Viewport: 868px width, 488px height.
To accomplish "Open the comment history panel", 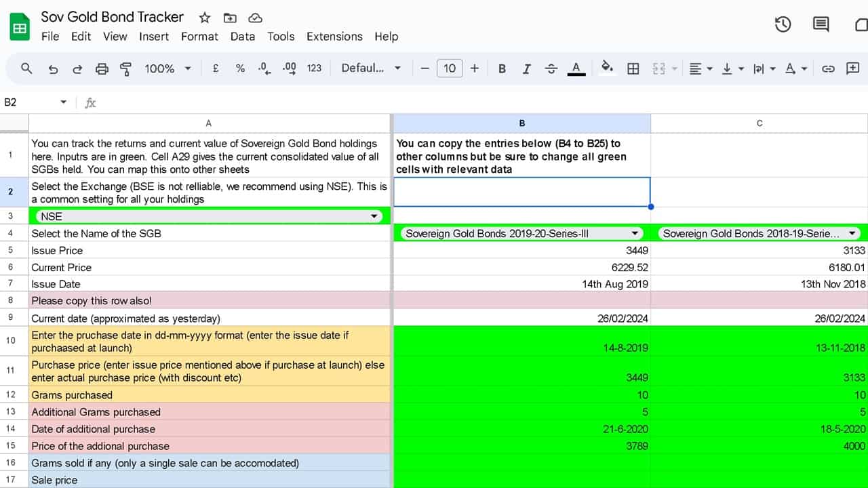I will (821, 24).
